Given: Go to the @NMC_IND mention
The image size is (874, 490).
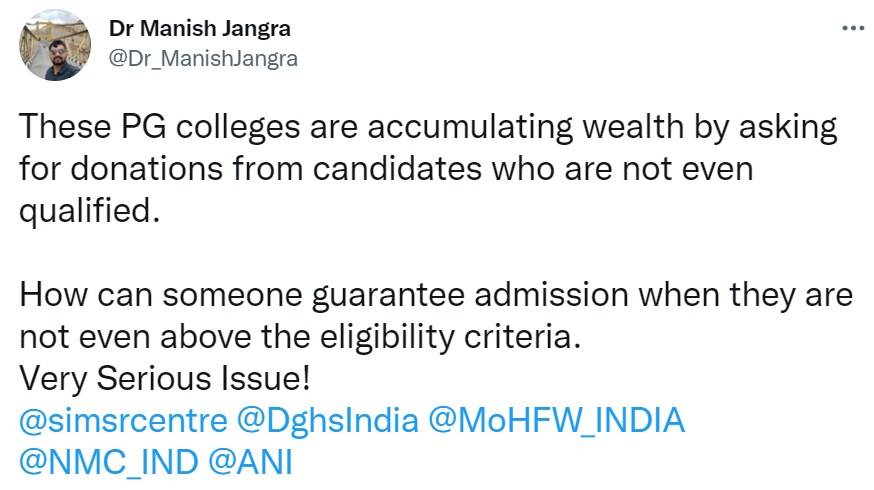Looking at the screenshot, I should coord(107,462).
